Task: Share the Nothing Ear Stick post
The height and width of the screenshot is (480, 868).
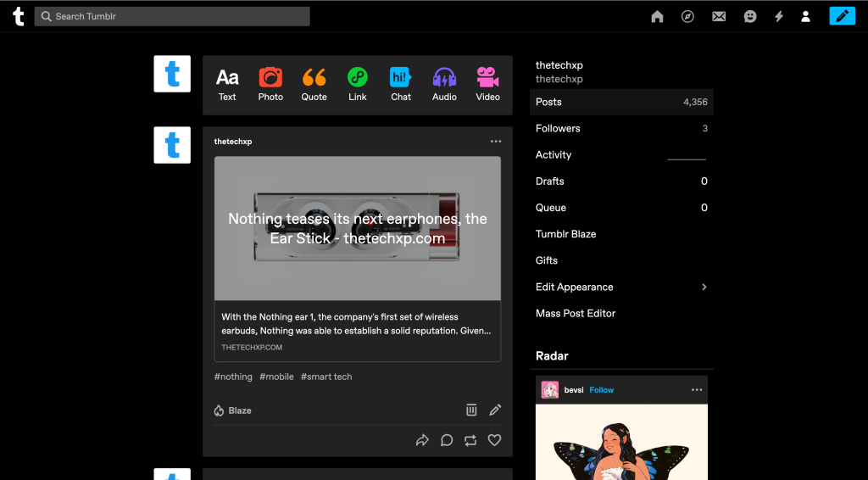Action: (x=422, y=440)
